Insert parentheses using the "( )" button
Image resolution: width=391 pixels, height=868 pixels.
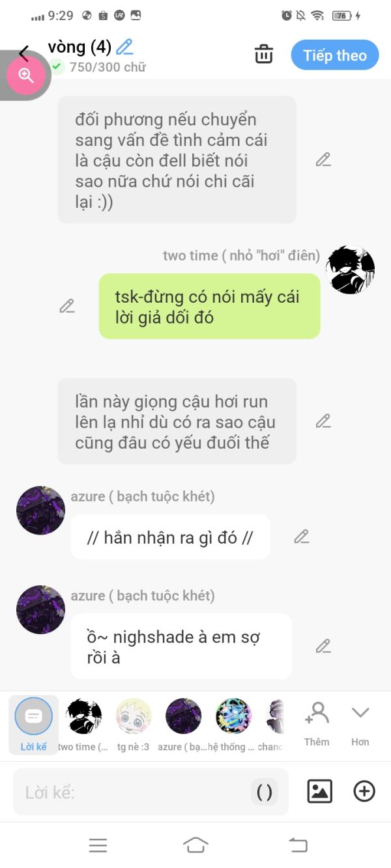click(x=265, y=792)
